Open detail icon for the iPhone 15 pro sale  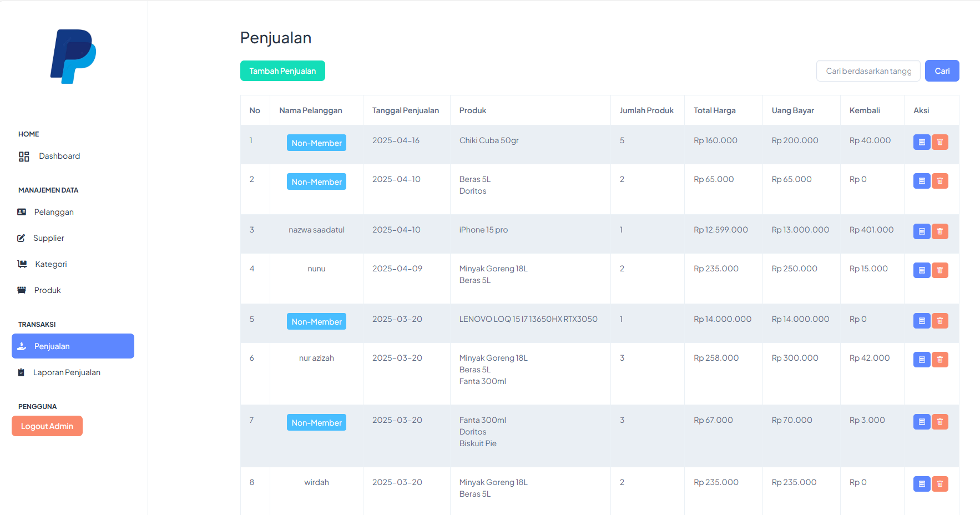tap(922, 231)
